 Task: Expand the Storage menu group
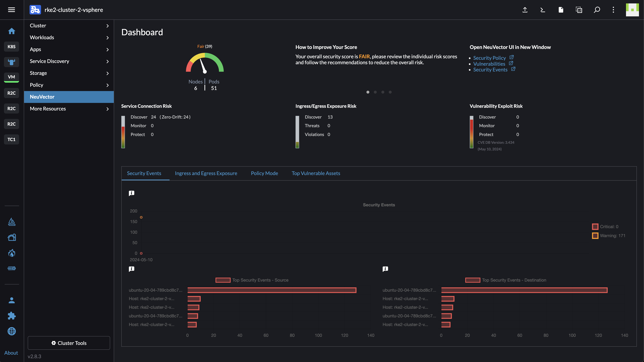(x=69, y=73)
